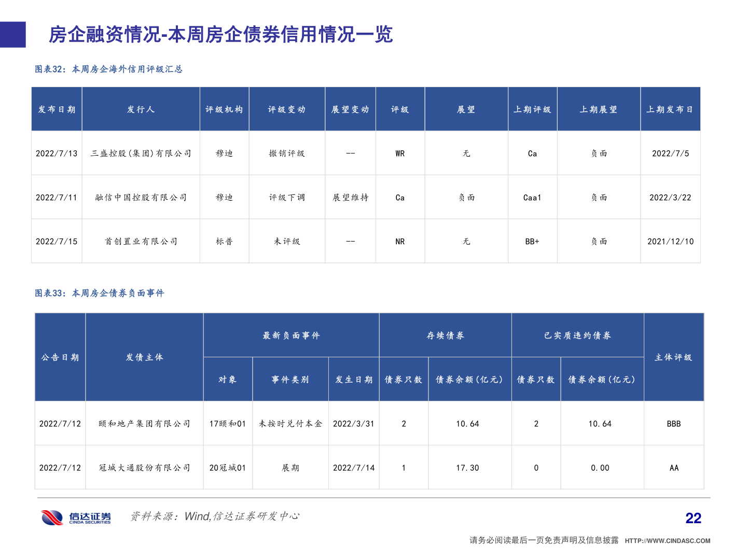Viewport: 747px width, 560px height.
Task: Click the disclaimer text 请务必阅读最后一页免责声明及信息披露
Action: [x=543, y=539]
